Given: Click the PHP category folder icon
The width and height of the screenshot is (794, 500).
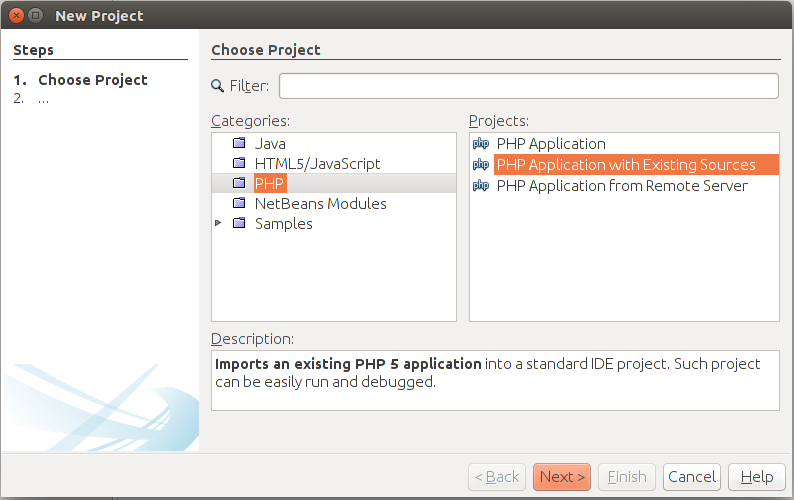Looking at the screenshot, I should (239, 183).
